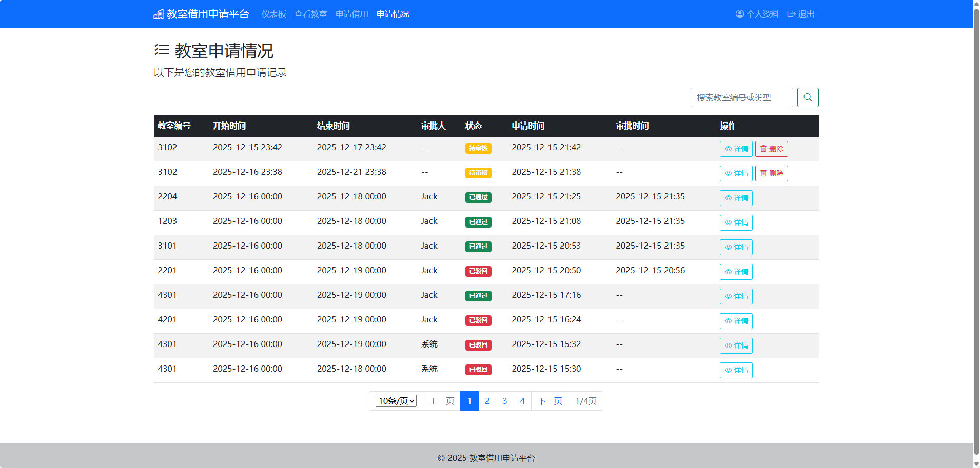
Task: Click 上一页 previous page button
Action: 442,401
